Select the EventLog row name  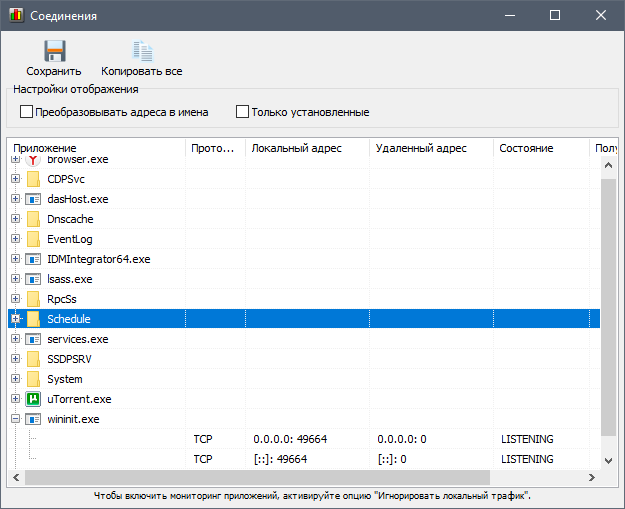[x=70, y=239]
